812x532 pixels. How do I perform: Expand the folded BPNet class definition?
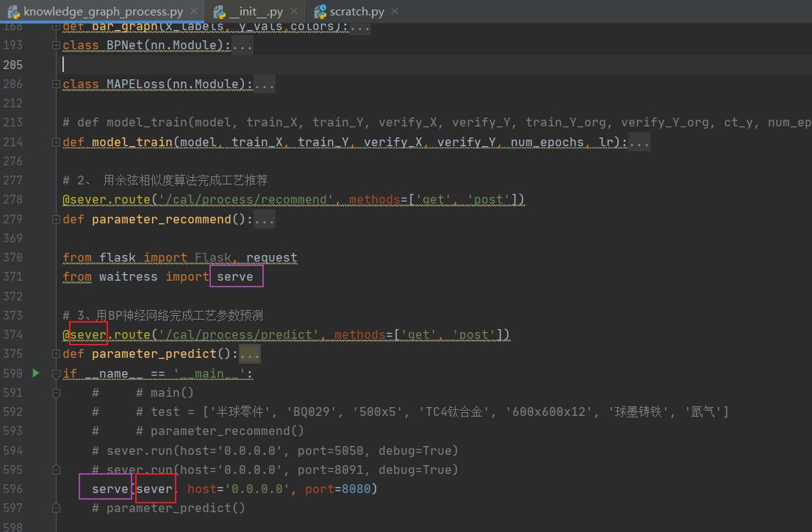pyautogui.click(x=55, y=44)
